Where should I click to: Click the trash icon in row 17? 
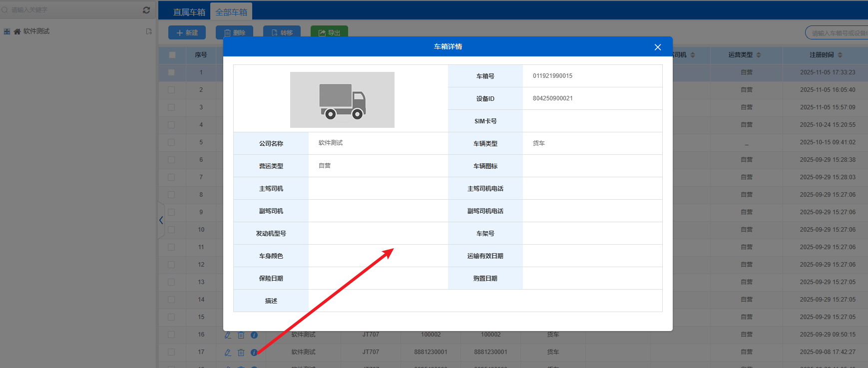(241, 353)
